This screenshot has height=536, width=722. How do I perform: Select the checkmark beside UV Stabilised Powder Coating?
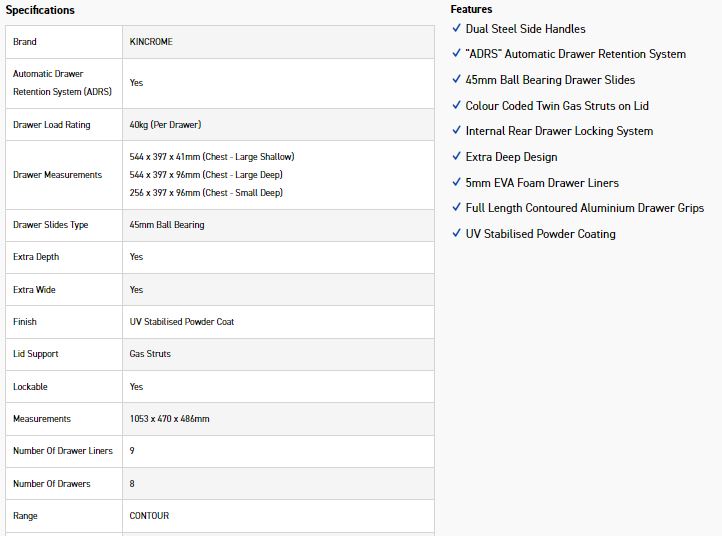click(456, 234)
